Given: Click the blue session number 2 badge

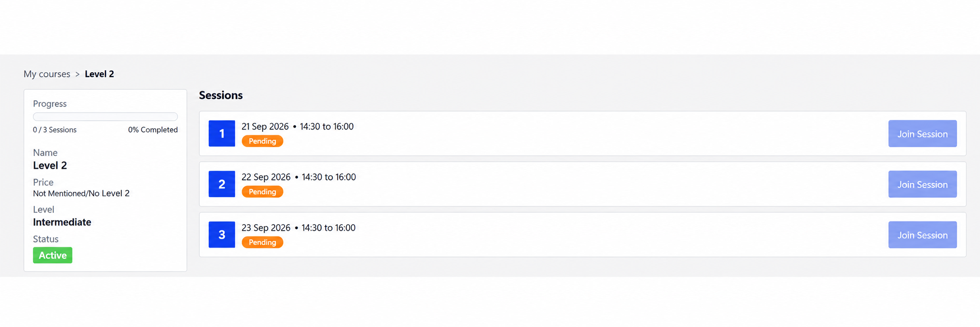Looking at the screenshot, I should [222, 184].
